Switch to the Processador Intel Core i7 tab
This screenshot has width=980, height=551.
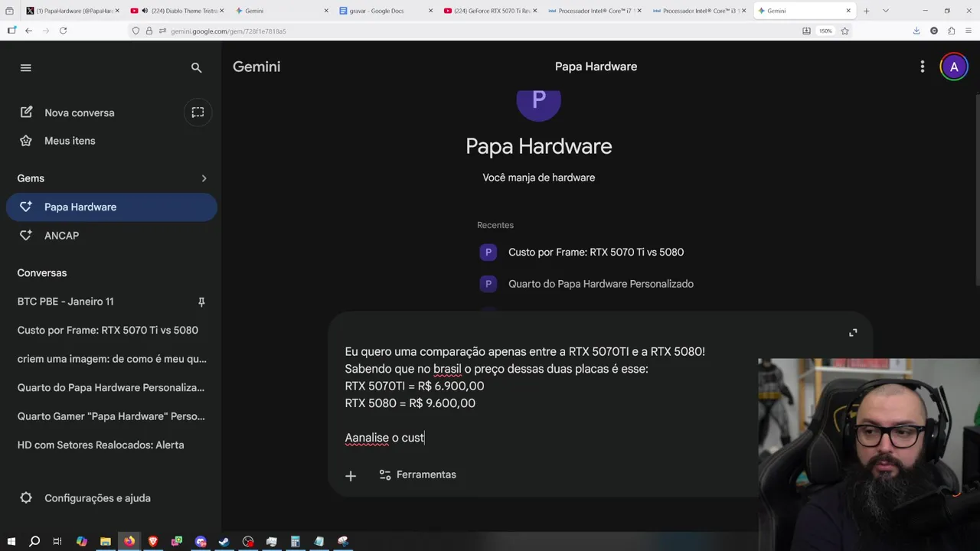(593, 11)
